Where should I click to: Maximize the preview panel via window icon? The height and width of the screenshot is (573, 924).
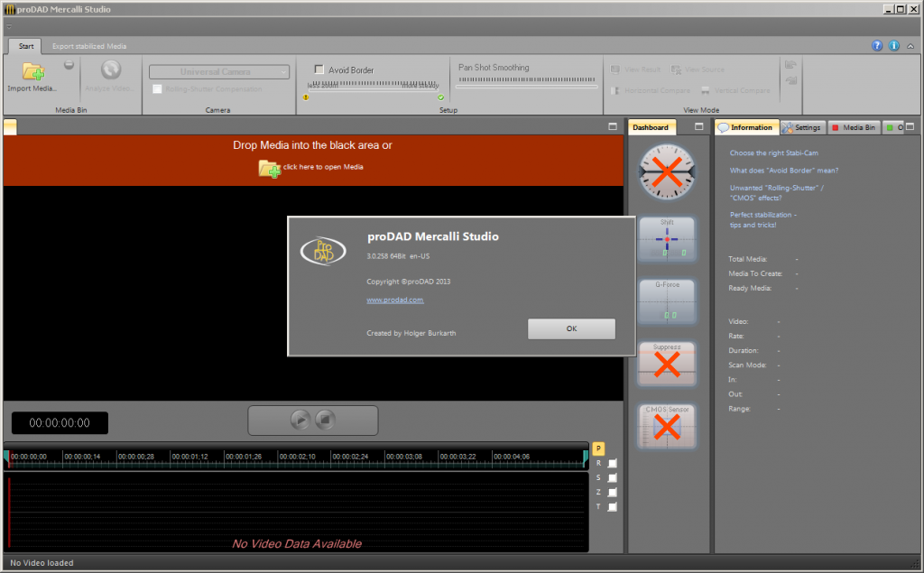click(613, 126)
